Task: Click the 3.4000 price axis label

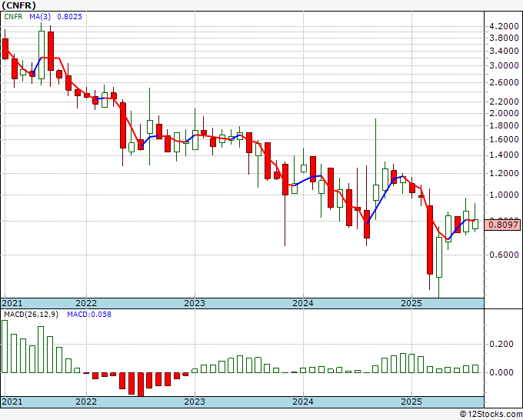Action: tap(504, 51)
